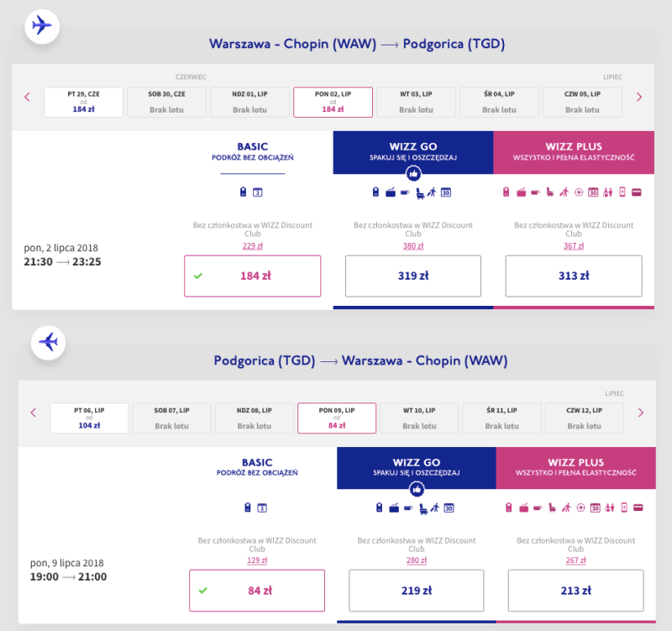
Task: Open the 267 zł non-member price link
Action: (x=576, y=560)
